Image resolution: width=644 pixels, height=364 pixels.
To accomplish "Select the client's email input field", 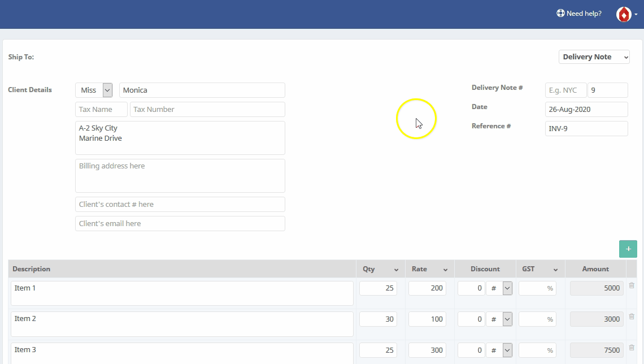I will pos(180,223).
